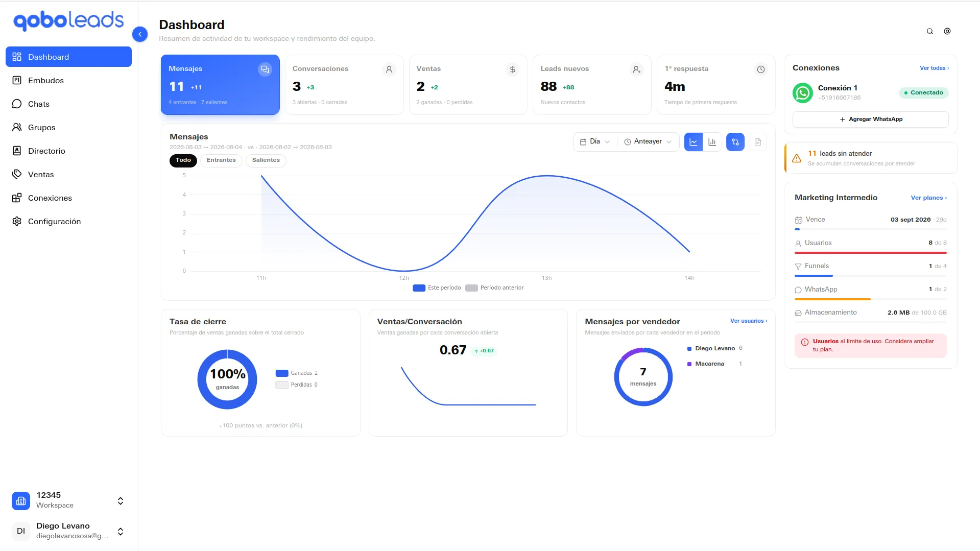Click the @ mentions icon in header

tap(947, 31)
